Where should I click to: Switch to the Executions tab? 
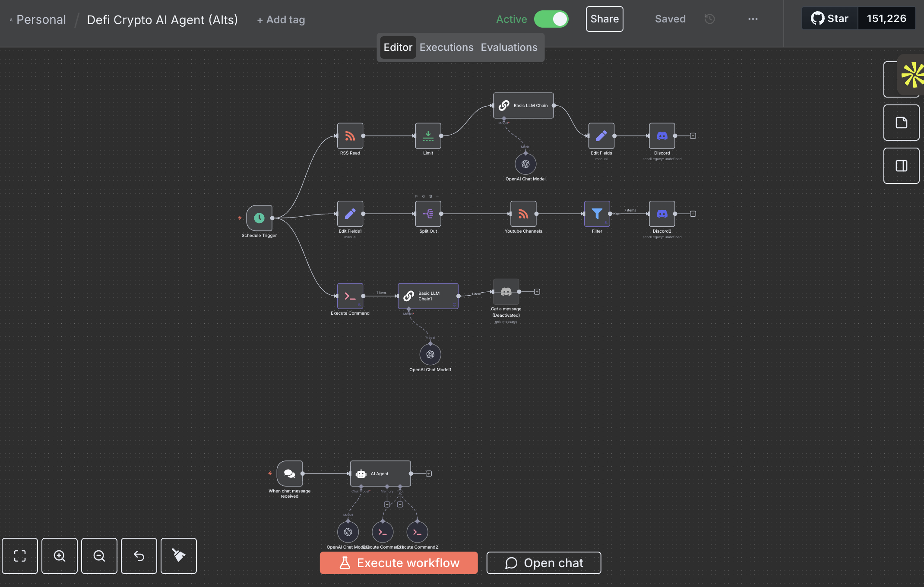(x=446, y=47)
